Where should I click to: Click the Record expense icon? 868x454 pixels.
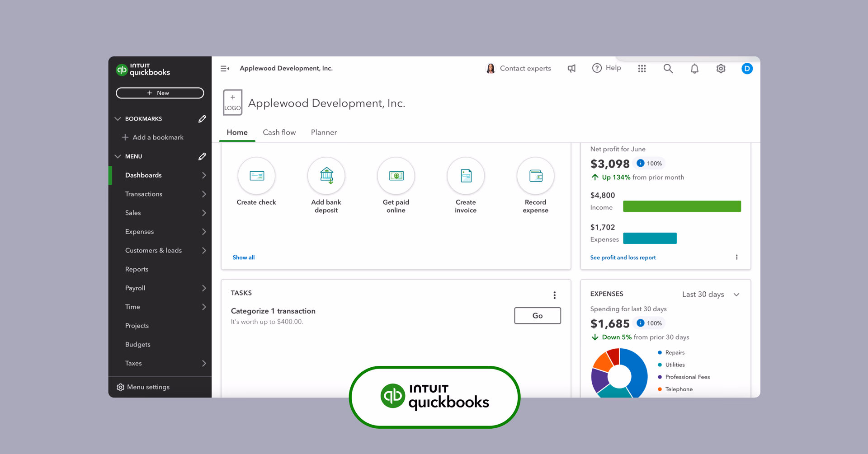click(x=535, y=176)
